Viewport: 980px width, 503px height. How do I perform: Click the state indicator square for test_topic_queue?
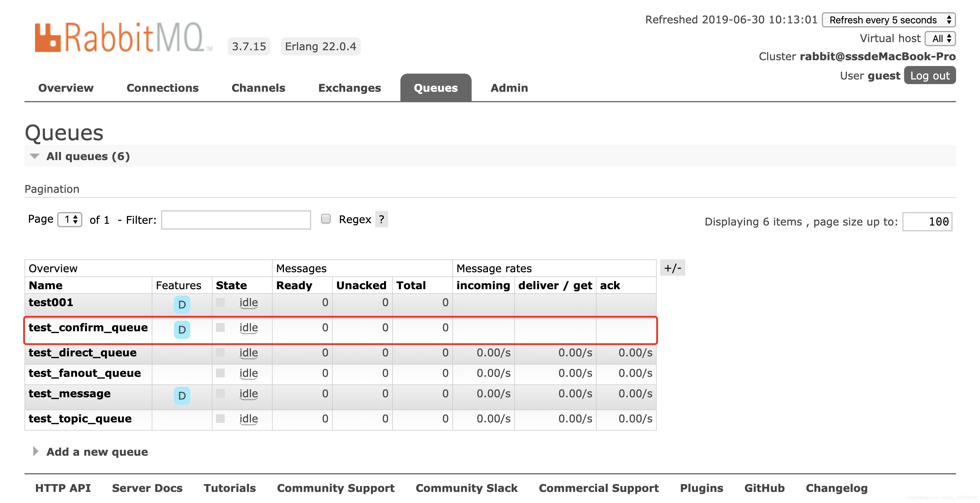220,418
